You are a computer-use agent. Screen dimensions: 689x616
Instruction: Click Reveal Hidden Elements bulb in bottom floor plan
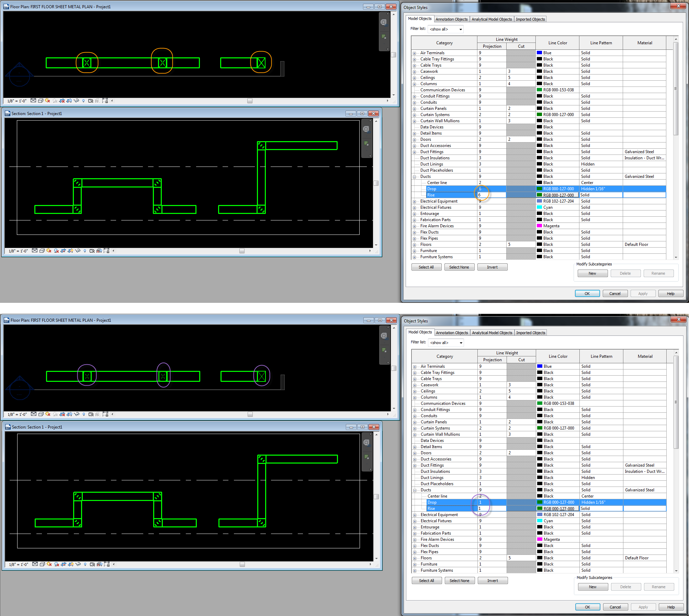click(84, 414)
